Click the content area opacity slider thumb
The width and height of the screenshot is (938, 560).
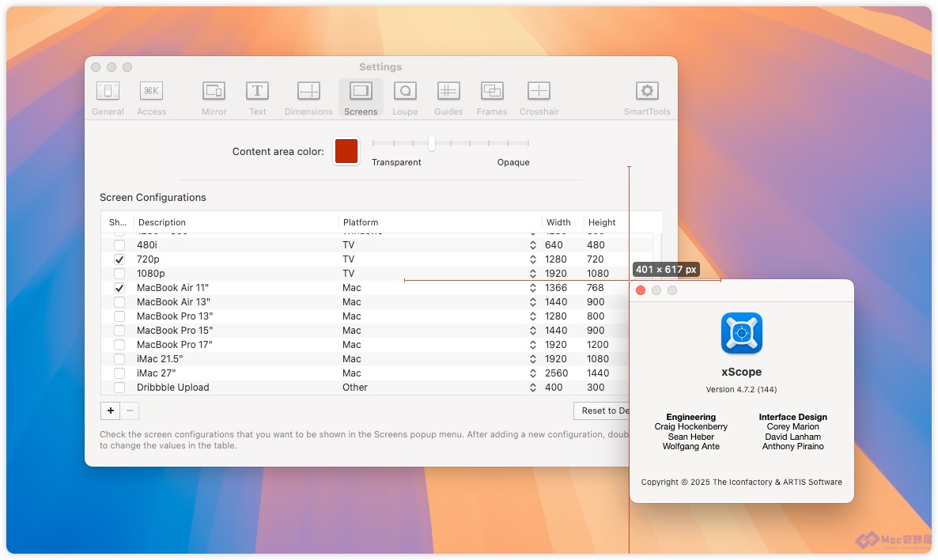pyautogui.click(x=431, y=143)
